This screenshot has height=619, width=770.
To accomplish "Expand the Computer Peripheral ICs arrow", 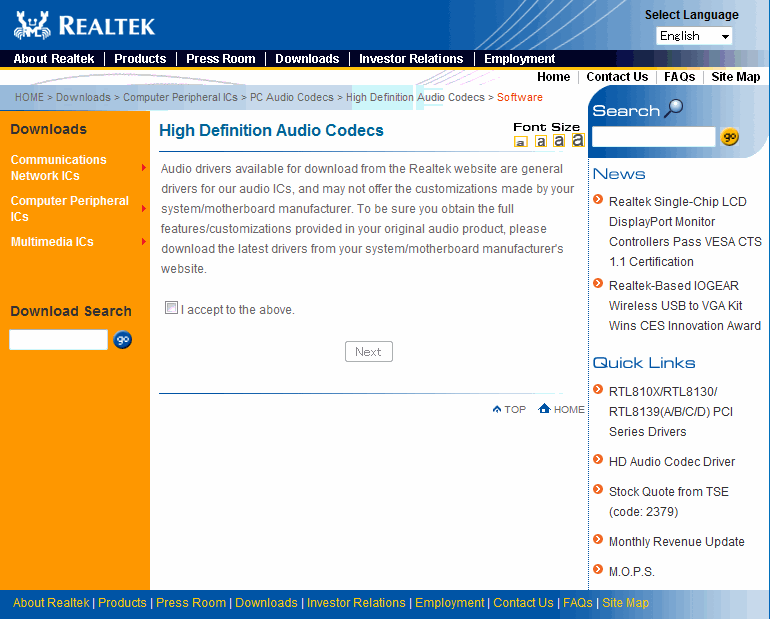I will click(x=144, y=209).
